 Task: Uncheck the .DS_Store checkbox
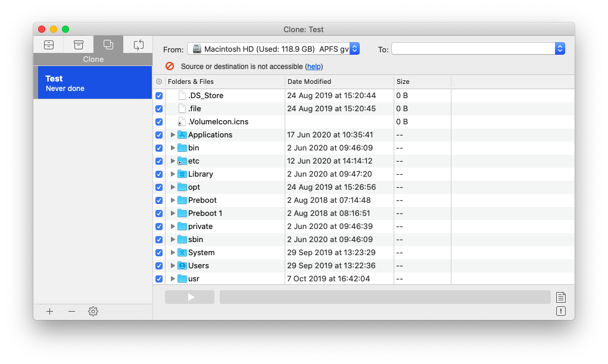coord(159,96)
